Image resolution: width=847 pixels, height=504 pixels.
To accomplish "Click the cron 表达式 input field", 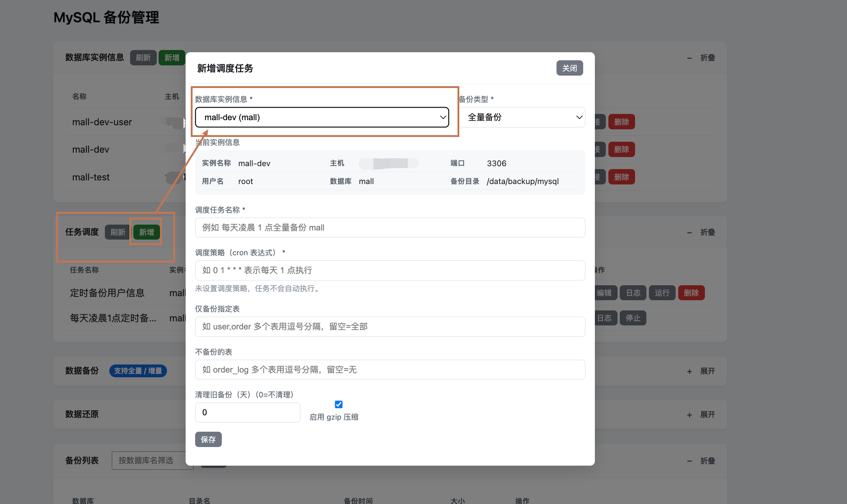I will click(x=390, y=270).
